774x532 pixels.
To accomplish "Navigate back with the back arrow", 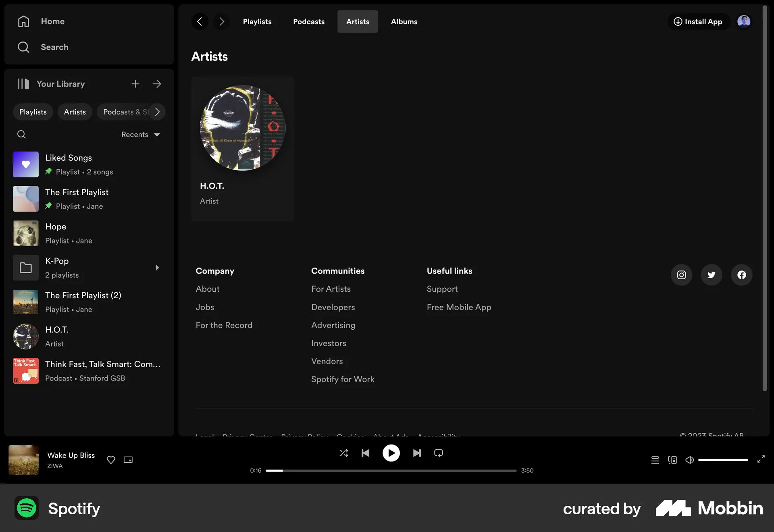I will click(200, 21).
